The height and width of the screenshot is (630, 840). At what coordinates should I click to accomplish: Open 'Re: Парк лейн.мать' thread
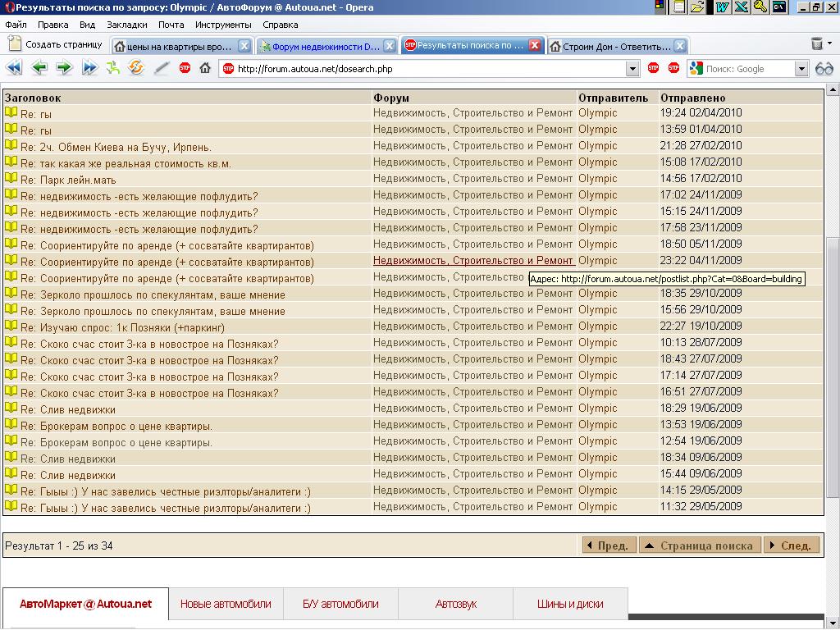(68, 180)
